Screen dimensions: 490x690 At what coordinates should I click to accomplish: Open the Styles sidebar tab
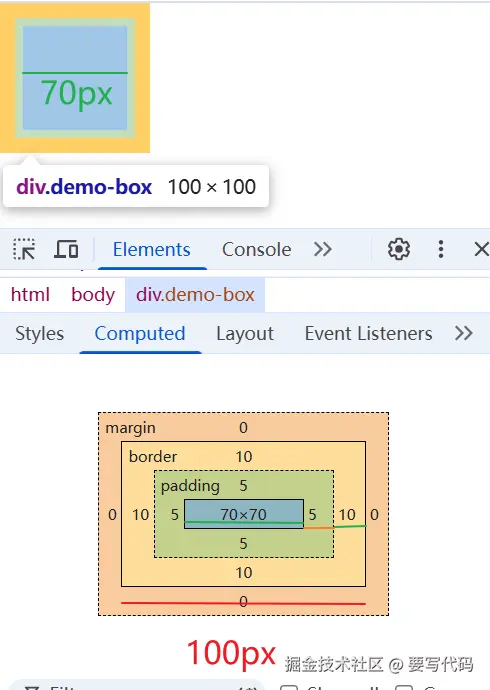click(x=40, y=334)
